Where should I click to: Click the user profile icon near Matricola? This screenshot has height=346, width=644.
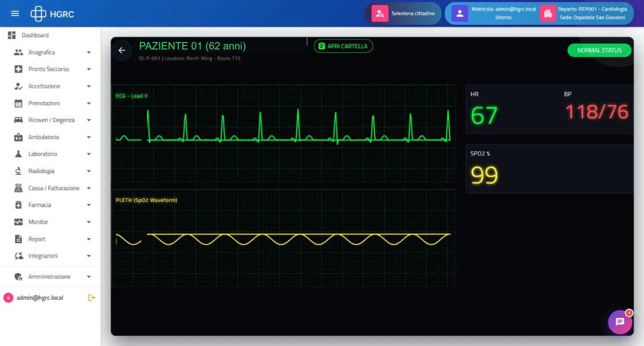tap(460, 13)
